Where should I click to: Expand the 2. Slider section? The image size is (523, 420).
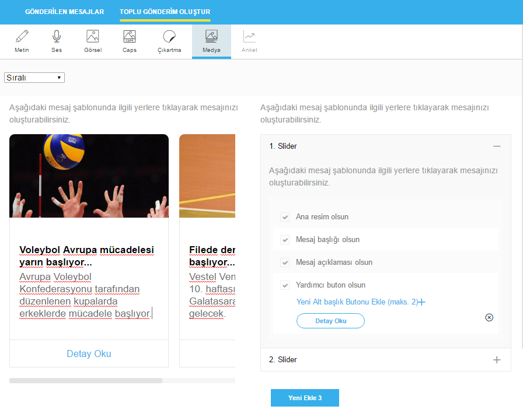point(497,360)
